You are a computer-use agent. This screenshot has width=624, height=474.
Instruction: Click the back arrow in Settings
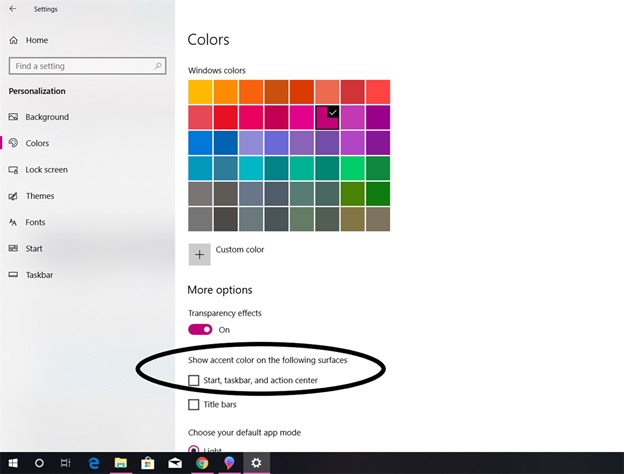[13, 9]
